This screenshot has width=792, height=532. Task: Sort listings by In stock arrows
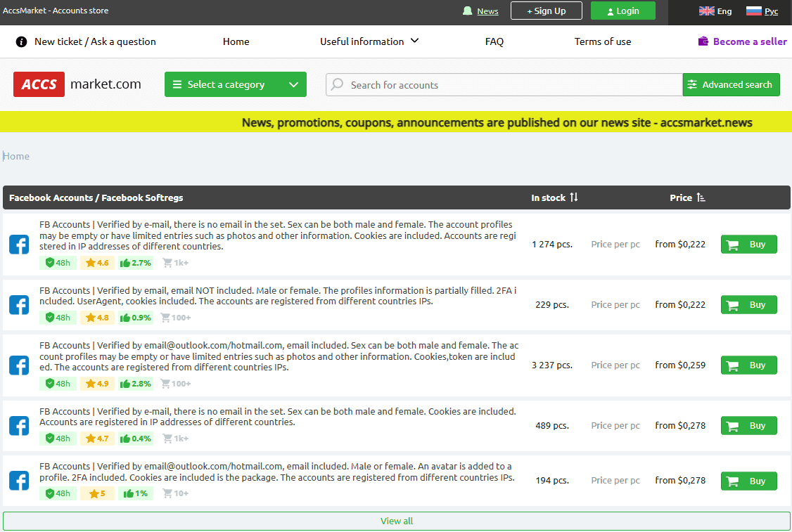574,197
